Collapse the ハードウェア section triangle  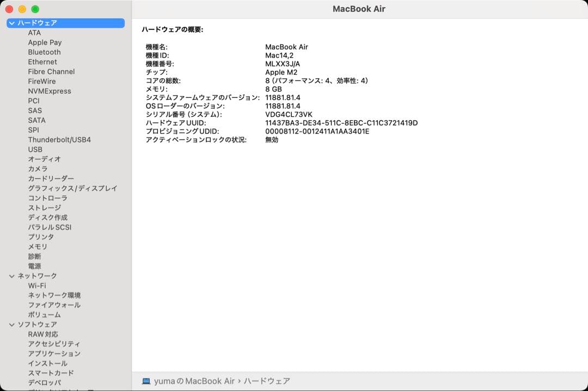11,23
